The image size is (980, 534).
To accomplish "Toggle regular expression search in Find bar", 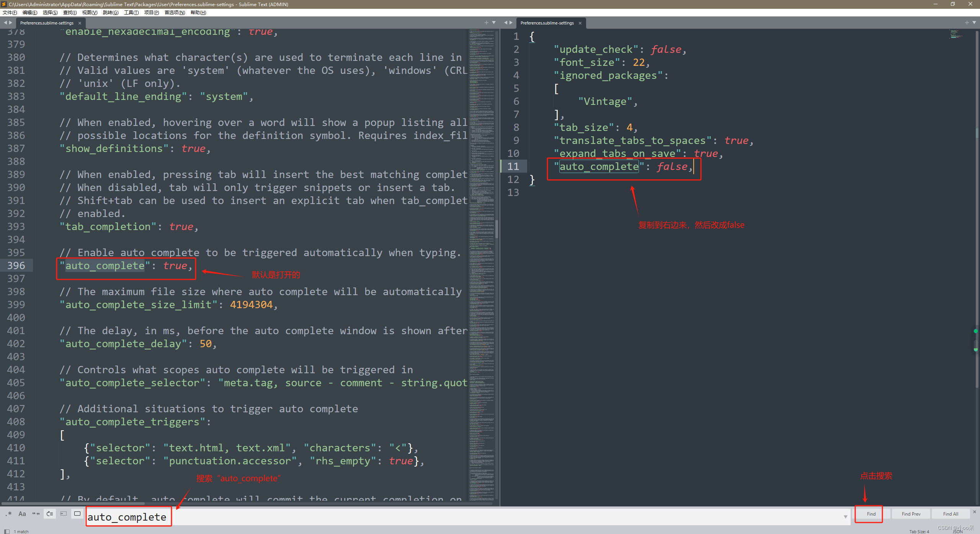I will coord(8,514).
